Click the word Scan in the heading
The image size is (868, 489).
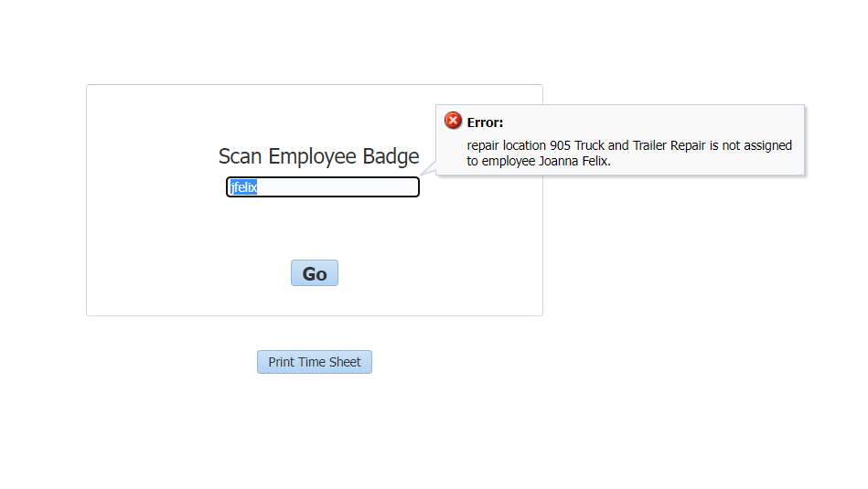(240, 156)
